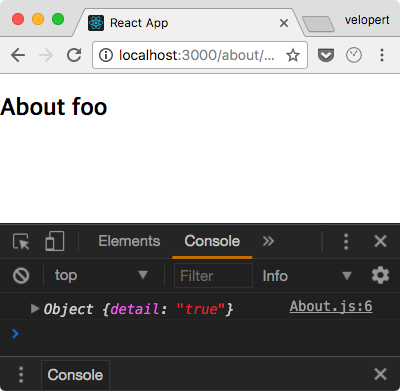Click the React App tab favicon

pyautogui.click(x=96, y=23)
